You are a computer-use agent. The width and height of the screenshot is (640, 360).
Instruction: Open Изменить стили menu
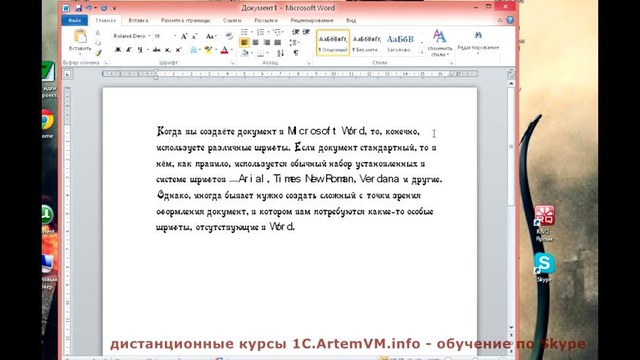pyautogui.click(x=440, y=43)
